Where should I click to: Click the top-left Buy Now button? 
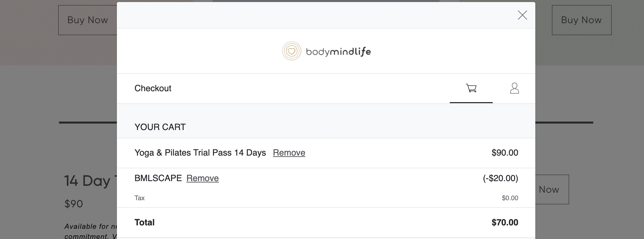(88, 20)
